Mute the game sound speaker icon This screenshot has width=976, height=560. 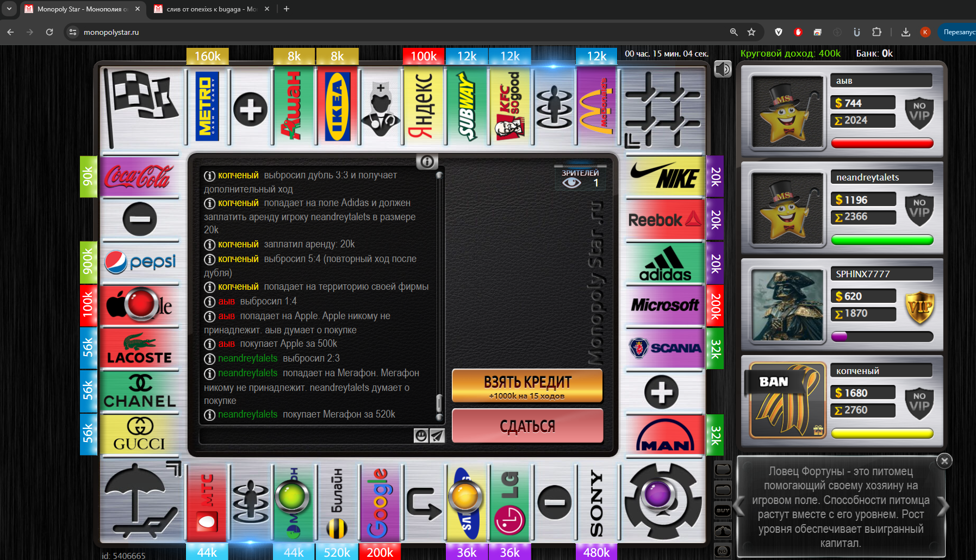pos(723,69)
